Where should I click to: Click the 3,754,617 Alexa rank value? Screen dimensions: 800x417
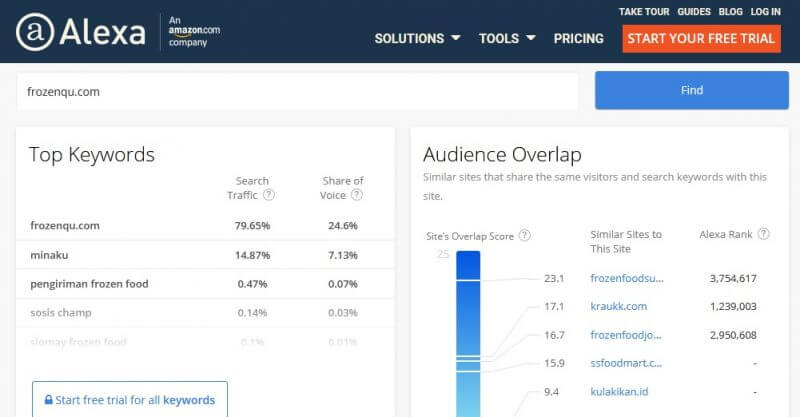(x=733, y=278)
